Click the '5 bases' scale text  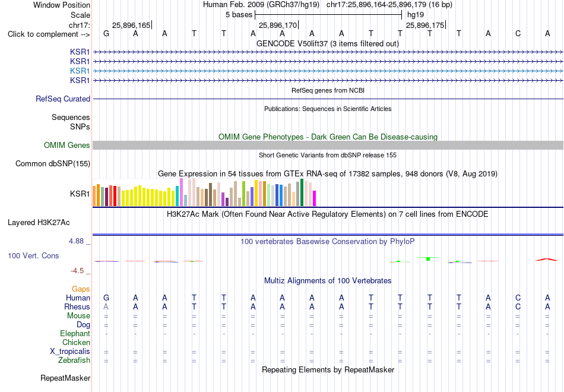(x=239, y=15)
